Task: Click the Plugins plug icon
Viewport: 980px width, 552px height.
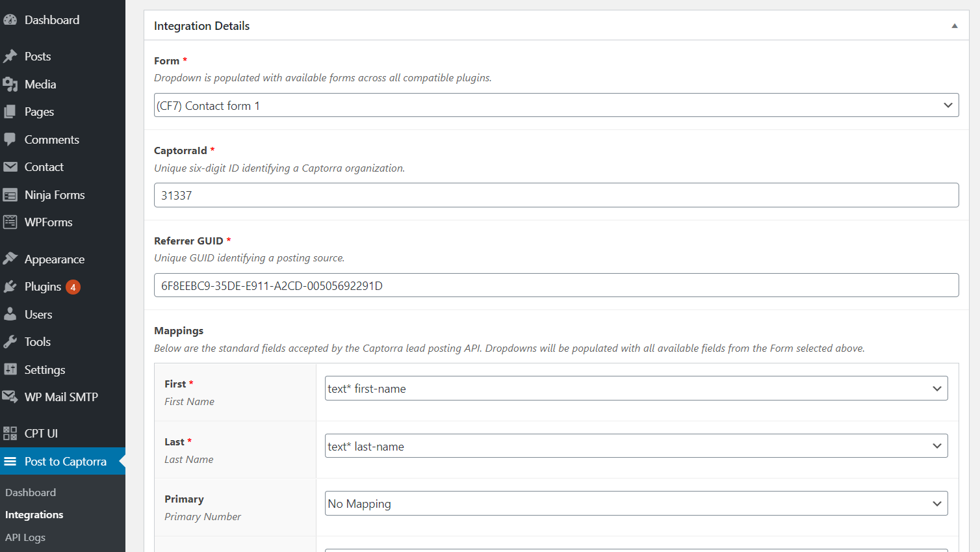Action: pos(10,287)
